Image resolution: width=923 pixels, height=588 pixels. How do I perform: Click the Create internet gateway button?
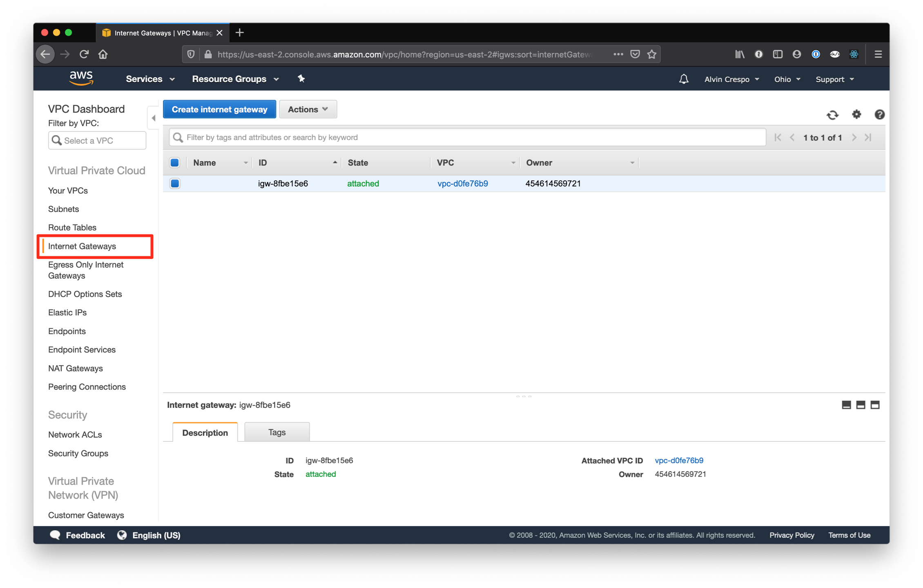[219, 109]
